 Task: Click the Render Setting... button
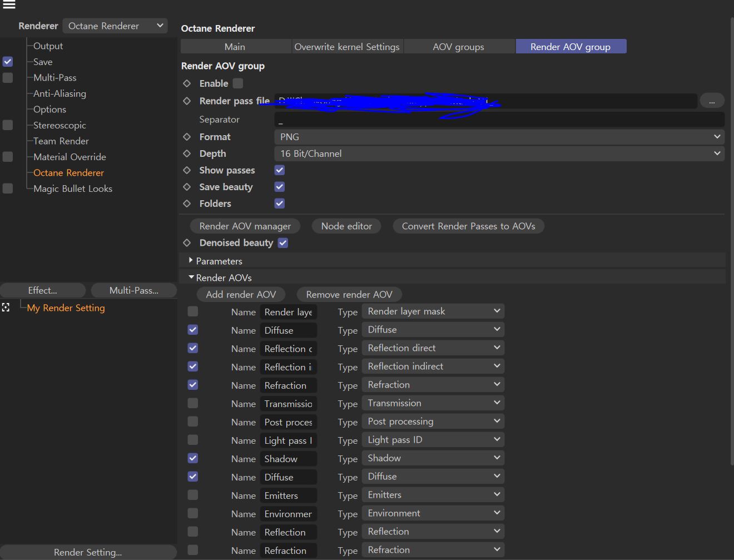[88, 552]
